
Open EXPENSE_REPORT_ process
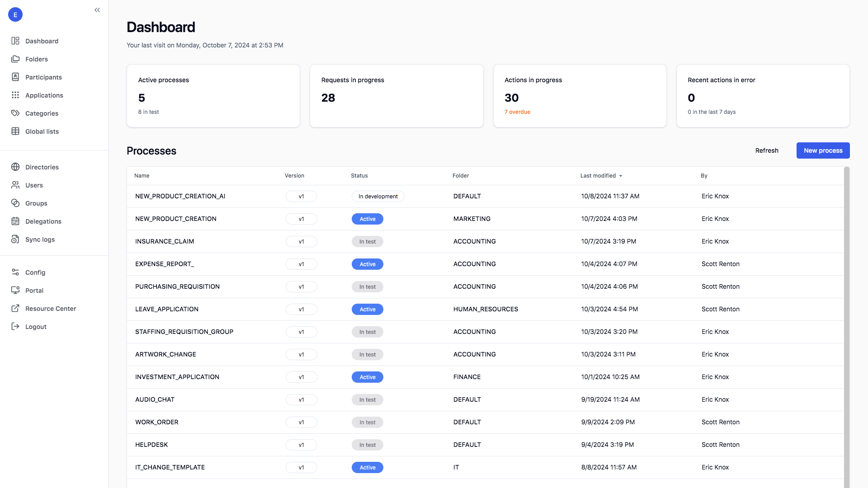[x=165, y=264]
